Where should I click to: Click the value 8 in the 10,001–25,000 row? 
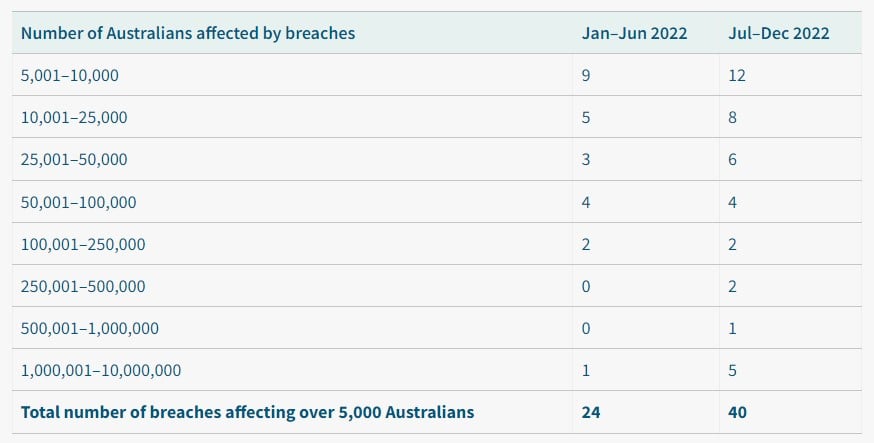click(x=732, y=118)
